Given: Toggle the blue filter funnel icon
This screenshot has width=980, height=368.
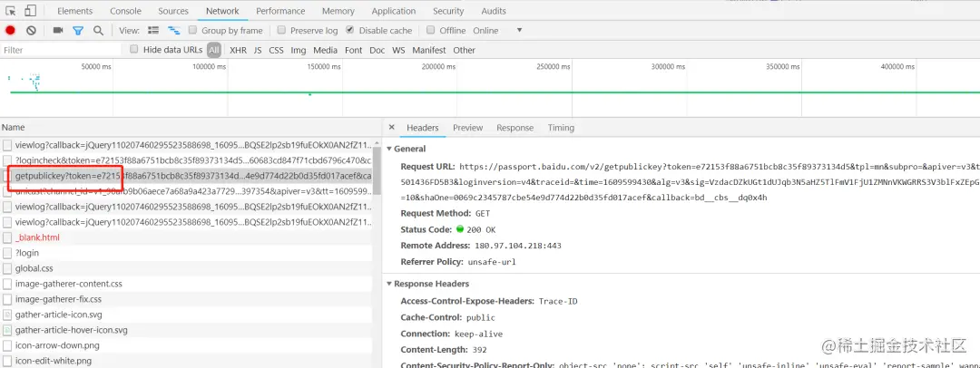Looking at the screenshot, I should (78, 30).
